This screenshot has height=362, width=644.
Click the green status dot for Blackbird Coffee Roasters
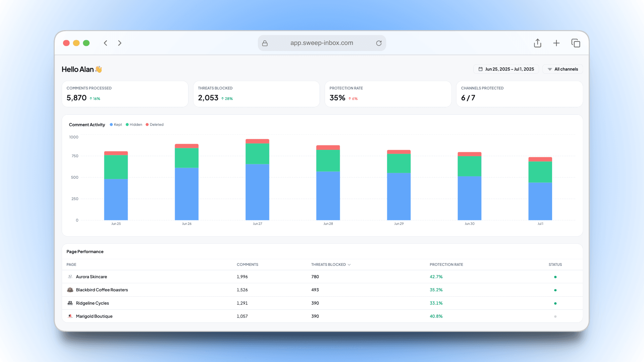coord(555,290)
